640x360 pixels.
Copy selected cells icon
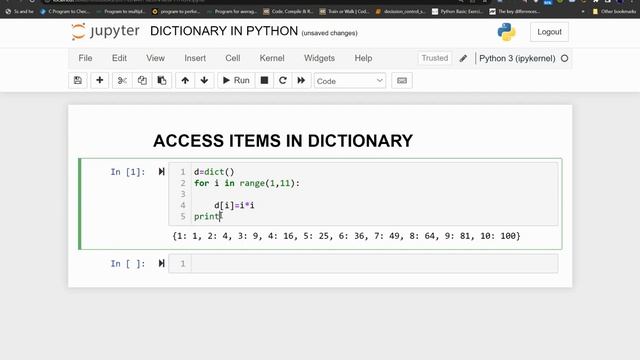pyautogui.click(x=142, y=80)
